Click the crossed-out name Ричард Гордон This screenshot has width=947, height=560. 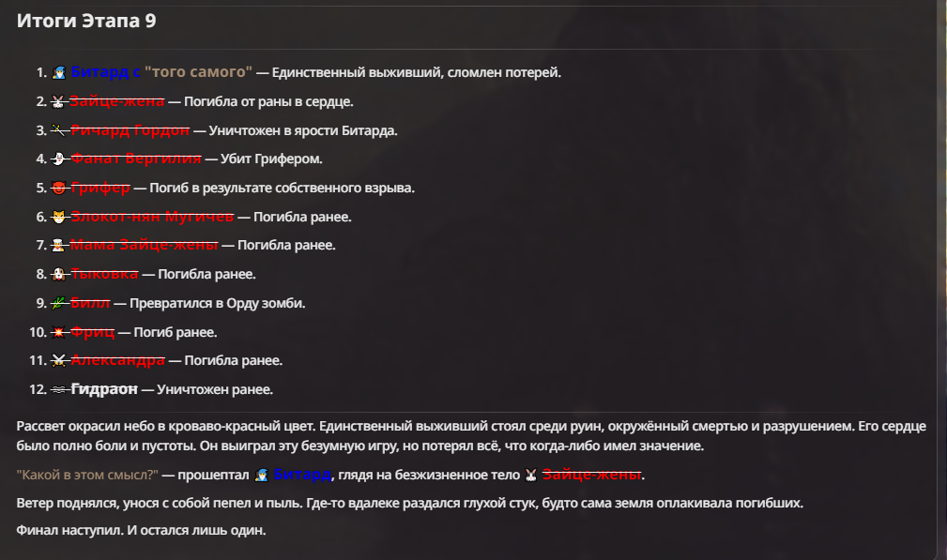130,130
